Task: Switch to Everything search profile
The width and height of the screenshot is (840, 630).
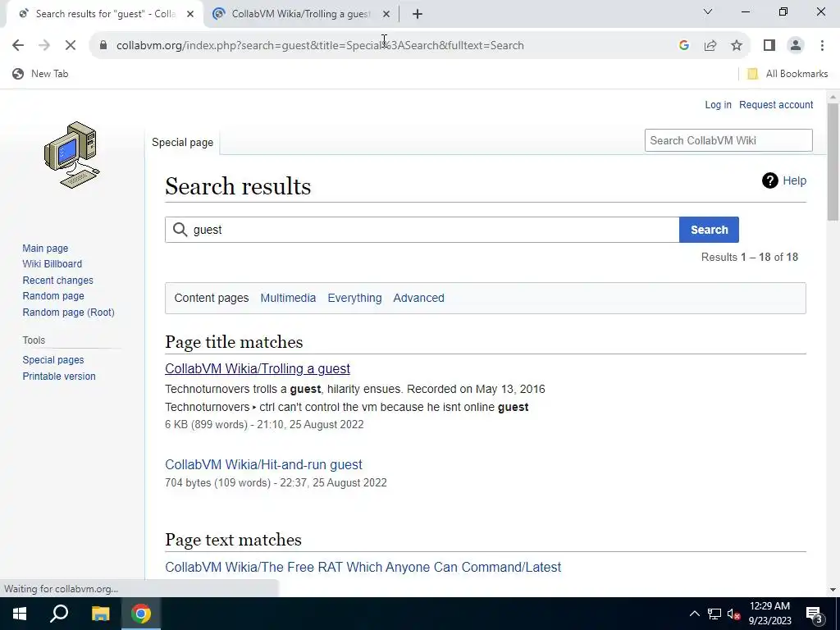Action: 354,298
